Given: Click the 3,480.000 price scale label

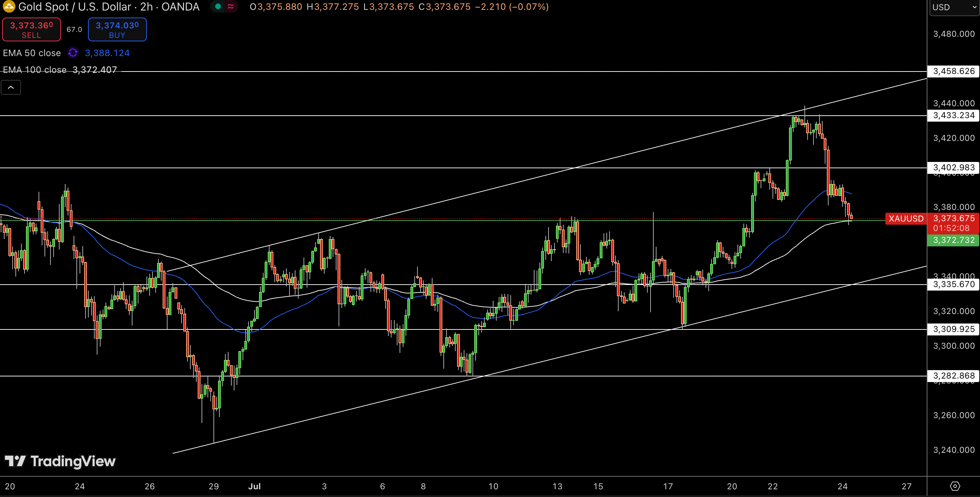Looking at the screenshot, I should (x=954, y=34).
